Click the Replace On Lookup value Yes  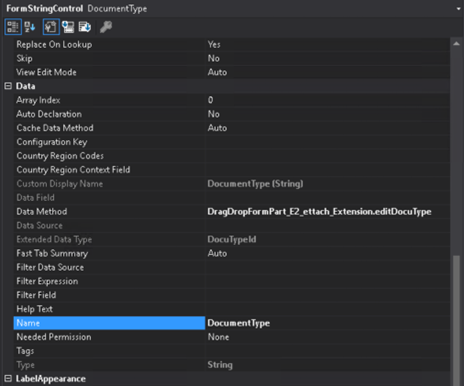pos(214,44)
